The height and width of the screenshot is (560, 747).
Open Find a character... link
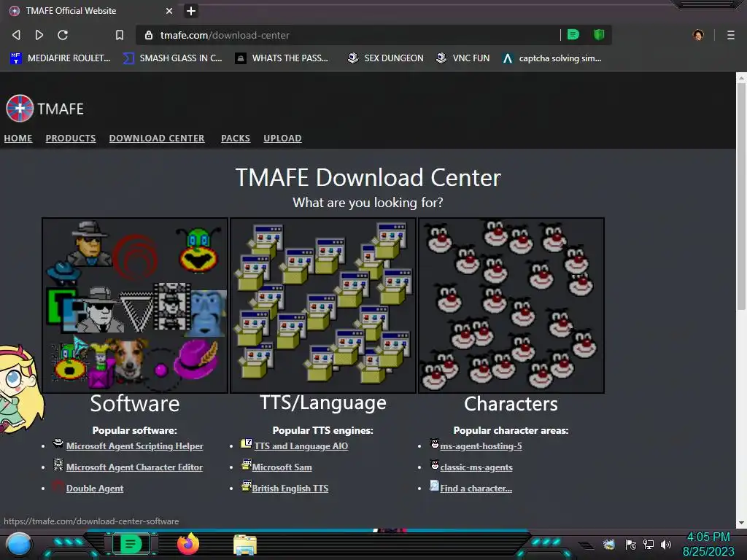pyautogui.click(x=476, y=488)
